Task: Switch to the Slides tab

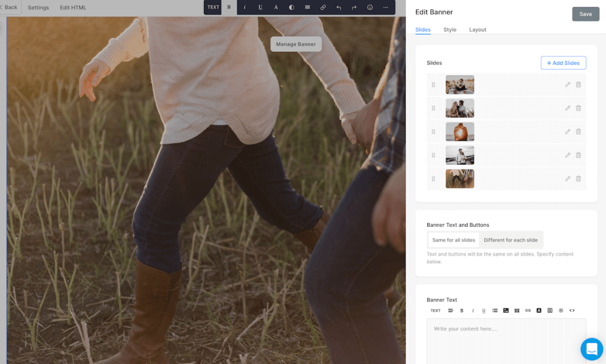Action: [x=423, y=30]
